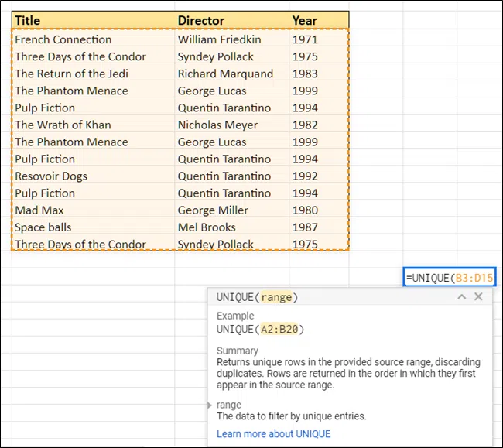Click the French Connection cell

coord(93,39)
